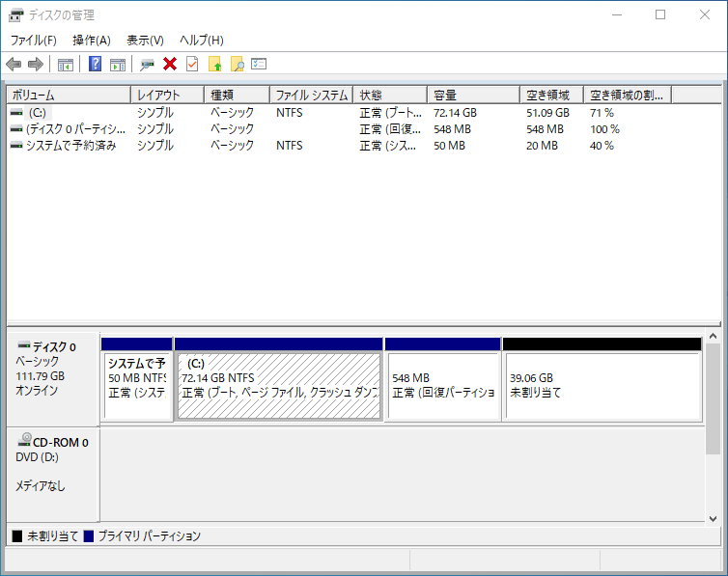Click the CD-ROM 0 disc drive icon
This screenshot has width=728, height=576.
[24, 440]
